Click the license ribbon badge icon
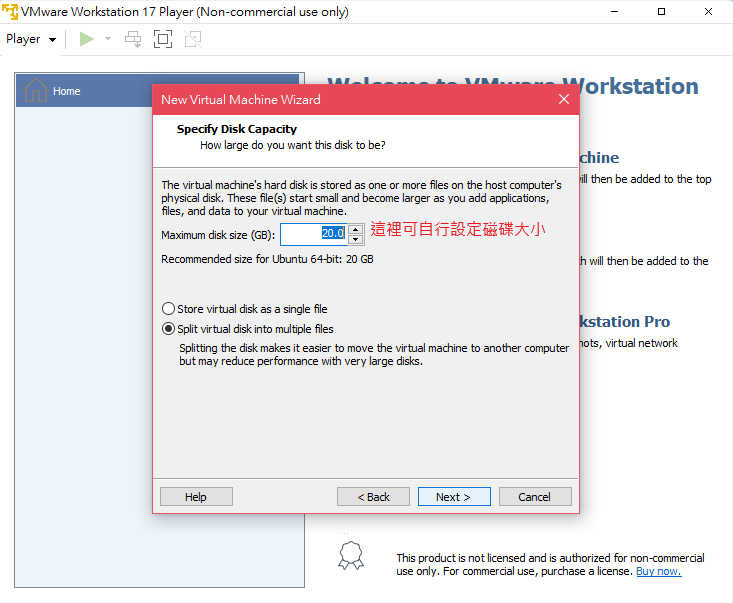Screen dimensions: 733x603 (351, 555)
